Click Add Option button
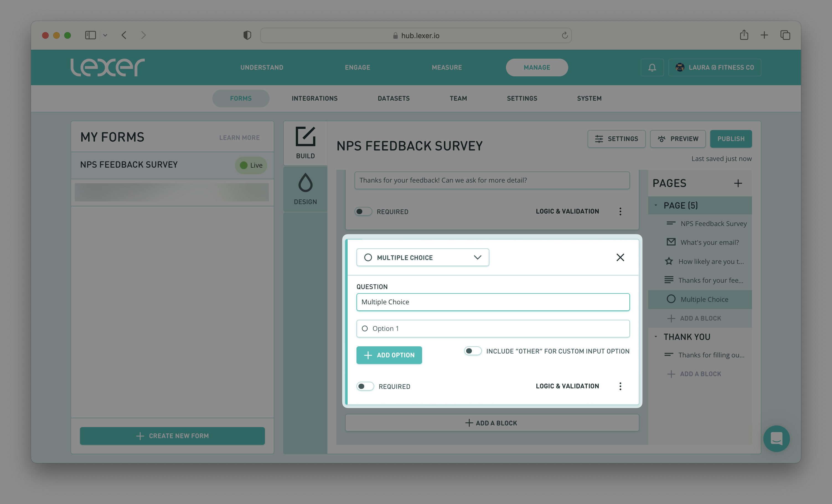 pyautogui.click(x=389, y=355)
